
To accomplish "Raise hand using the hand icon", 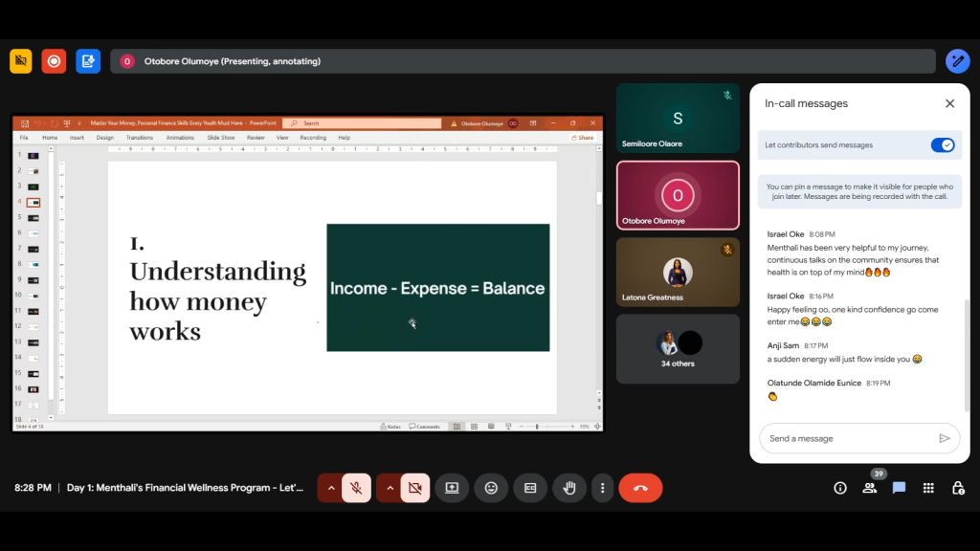I will (x=569, y=488).
